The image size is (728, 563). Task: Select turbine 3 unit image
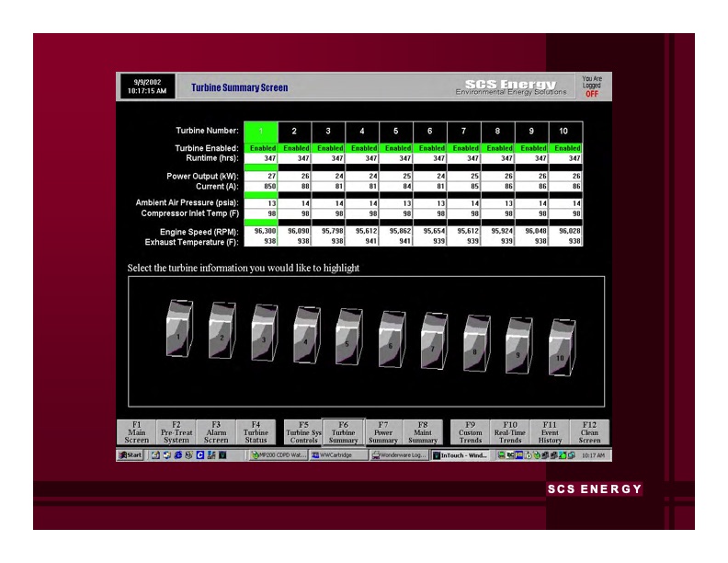click(x=264, y=333)
